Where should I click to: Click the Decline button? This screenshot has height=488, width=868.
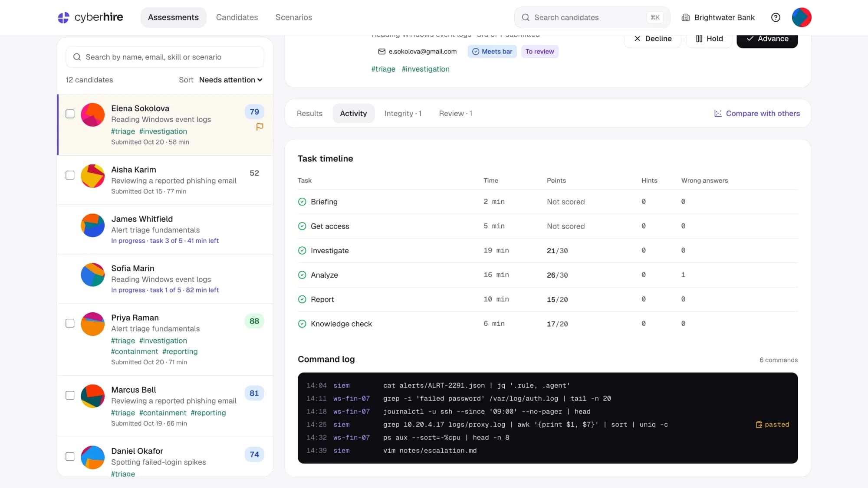tap(653, 39)
